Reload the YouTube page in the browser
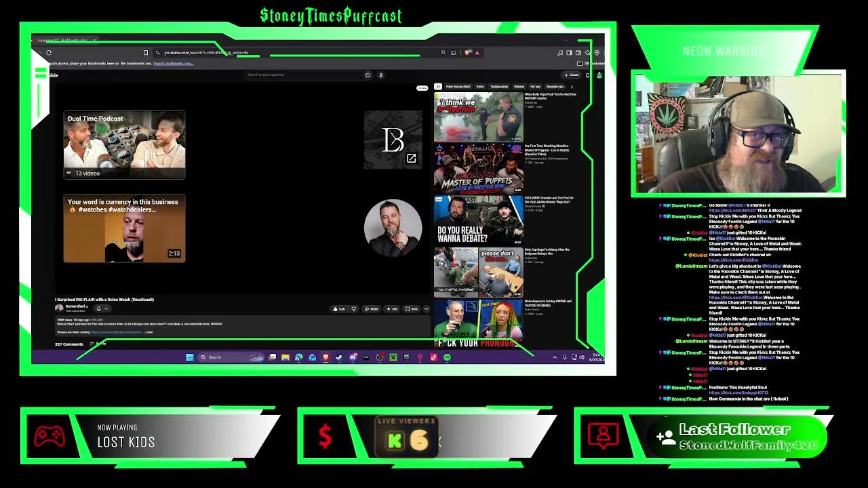This screenshot has width=868, height=488. [x=49, y=52]
